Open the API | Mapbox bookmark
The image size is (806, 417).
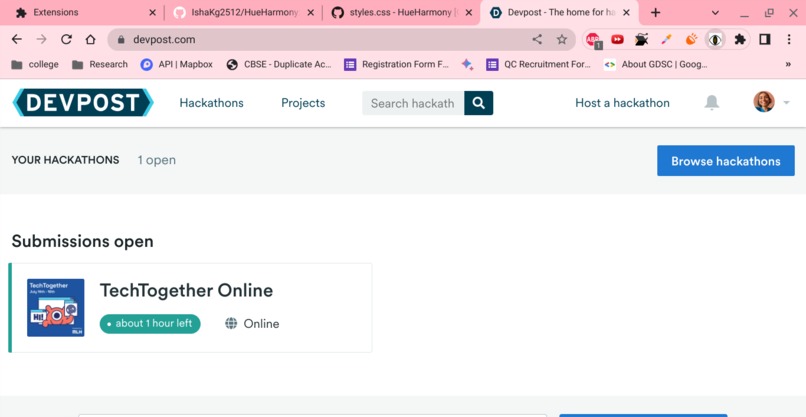click(176, 64)
